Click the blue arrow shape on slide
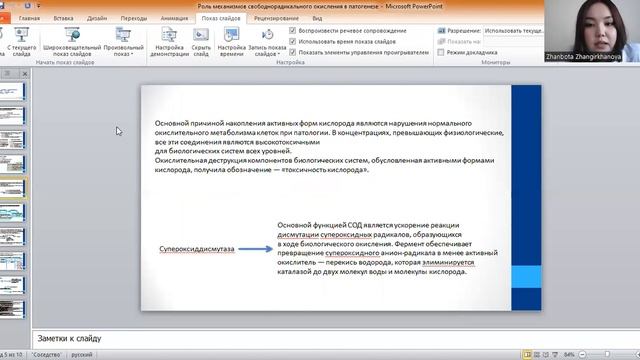 point(256,249)
